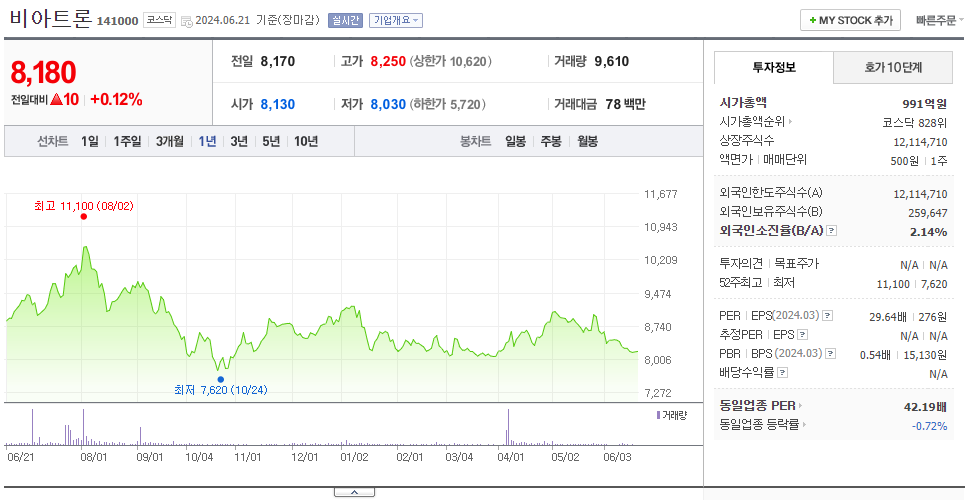Select the 주봉 candlestick chart
The height and width of the screenshot is (500, 968).
click(x=551, y=141)
